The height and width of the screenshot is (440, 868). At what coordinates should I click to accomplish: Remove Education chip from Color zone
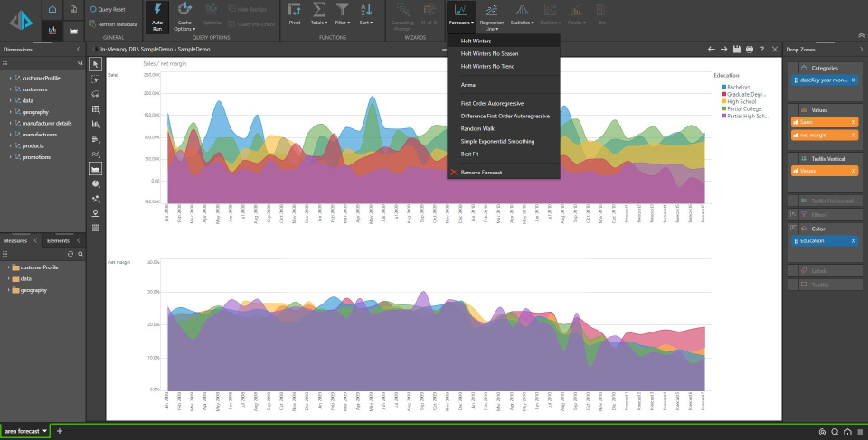853,241
